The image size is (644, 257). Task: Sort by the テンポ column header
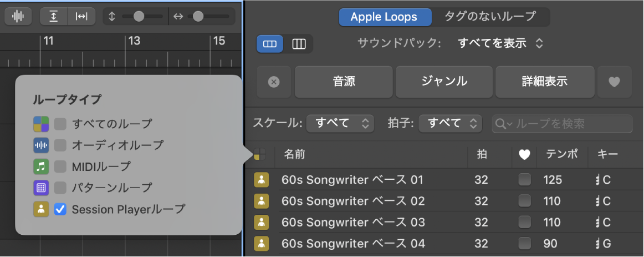(x=561, y=154)
